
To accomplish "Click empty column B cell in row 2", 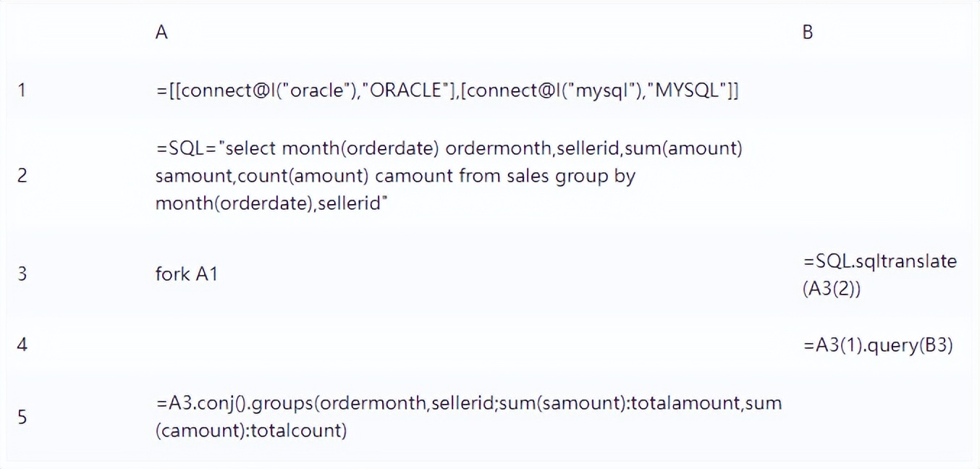I will coord(883,176).
